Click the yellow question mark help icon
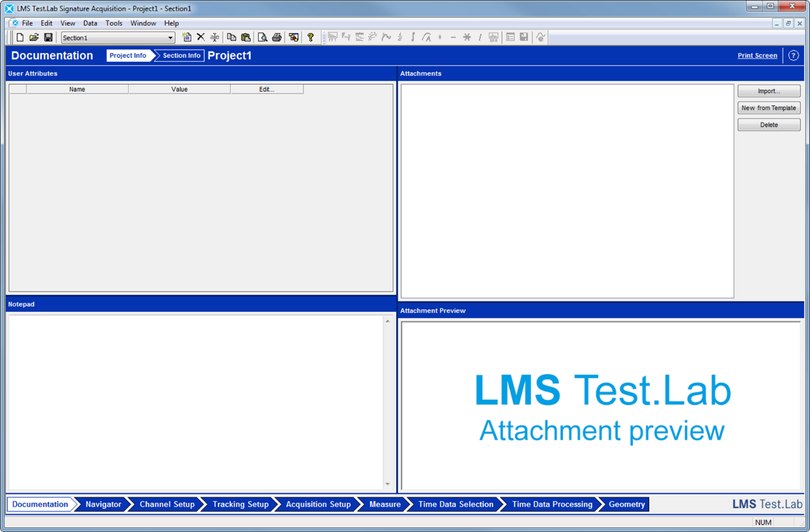 point(310,37)
